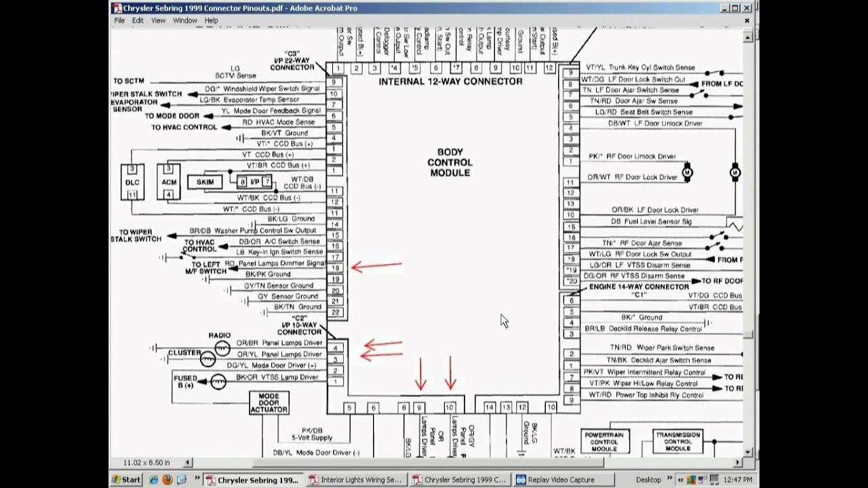Click 'Evaporator Temp Sensor' text

pyautogui.click(x=260, y=100)
